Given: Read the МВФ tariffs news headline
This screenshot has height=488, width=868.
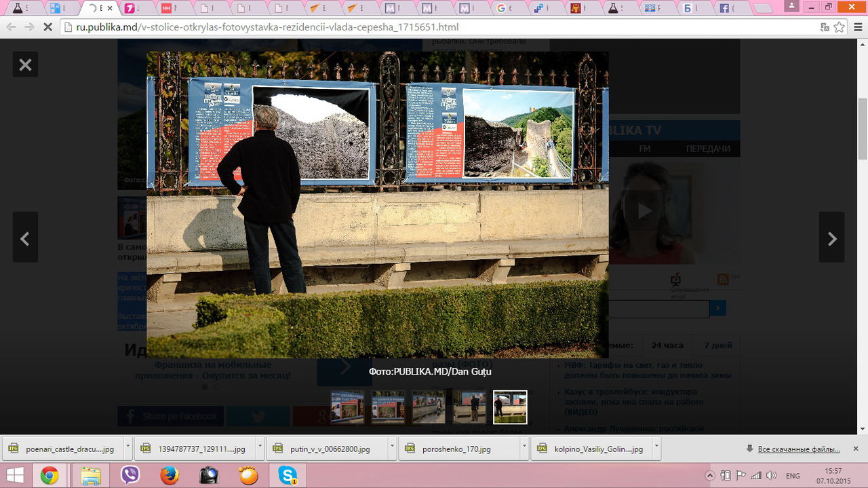Looking at the screenshot, I should point(648,370).
